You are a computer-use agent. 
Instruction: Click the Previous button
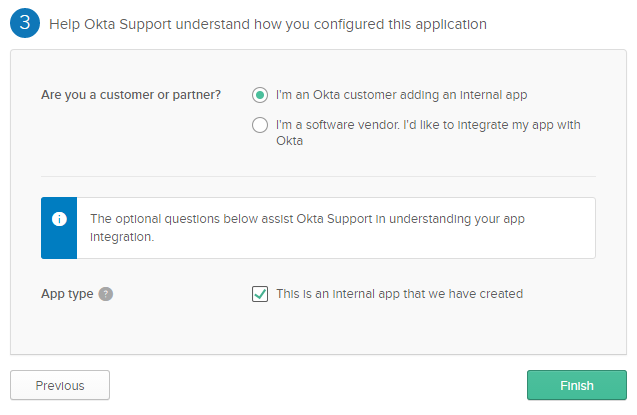[x=60, y=385]
